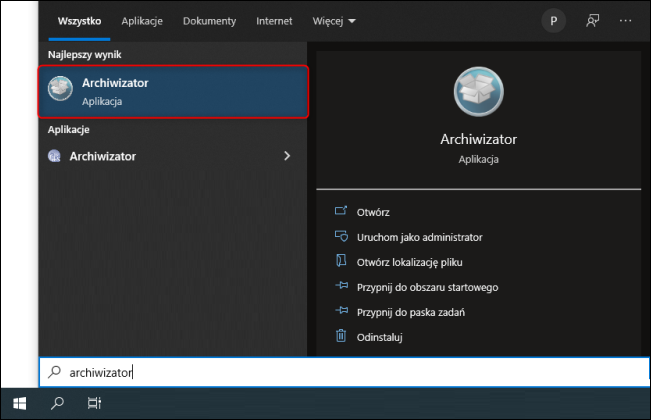Image resolution: width=651 pixels, height=420 pixels.
Task: Click the large Archiwizator preview icon
Action: [x=480, y=91]
